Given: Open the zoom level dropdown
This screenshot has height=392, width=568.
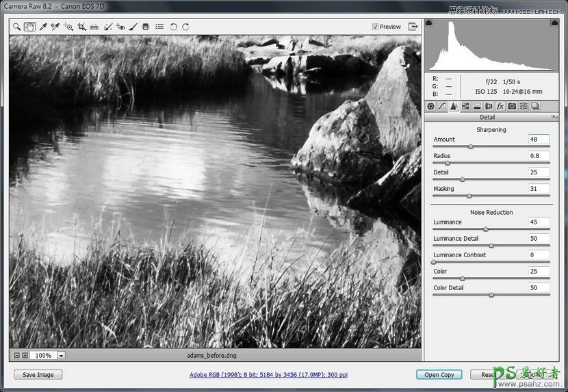Looking at the screenshot, I should tap(61, 356).
